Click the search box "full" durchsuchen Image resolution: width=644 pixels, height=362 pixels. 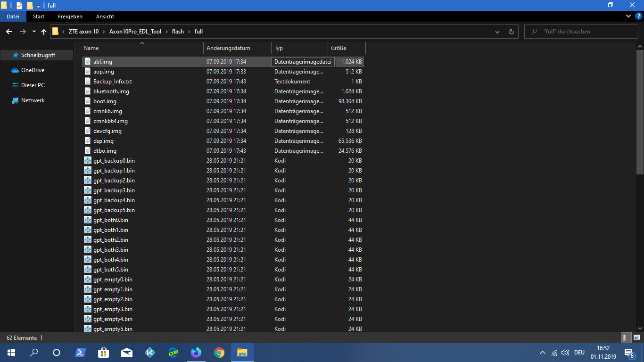[581, 32]
